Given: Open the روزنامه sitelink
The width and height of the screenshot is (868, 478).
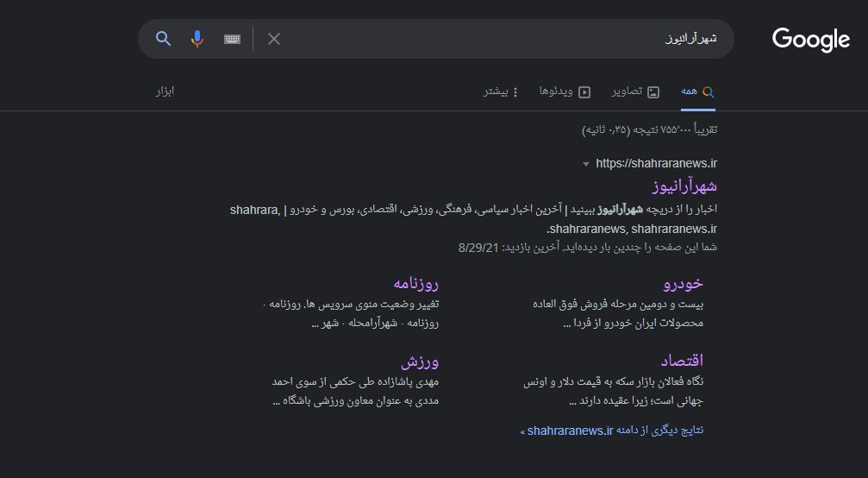Looking at the screenshot, I should (x=415, y=284).
